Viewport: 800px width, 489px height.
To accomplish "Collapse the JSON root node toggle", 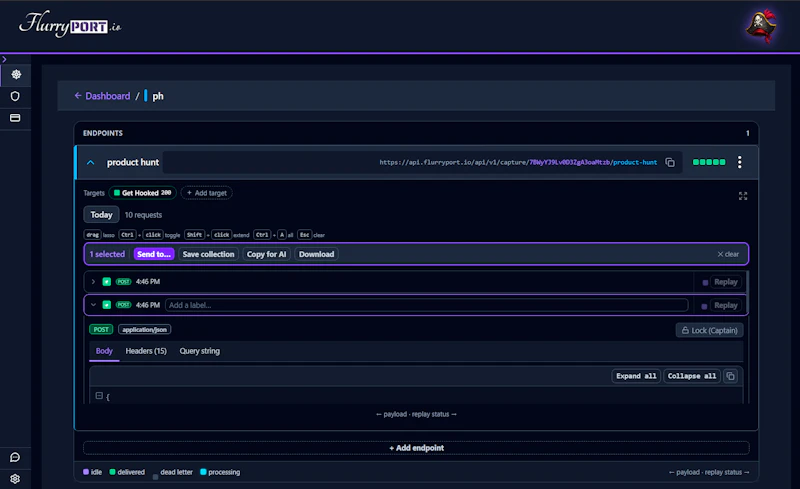I will [x=99, y=396].
